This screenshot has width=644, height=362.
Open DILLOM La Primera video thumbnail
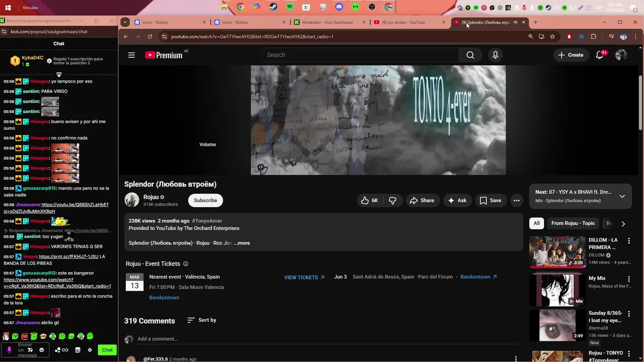click(x=557, y=251)
